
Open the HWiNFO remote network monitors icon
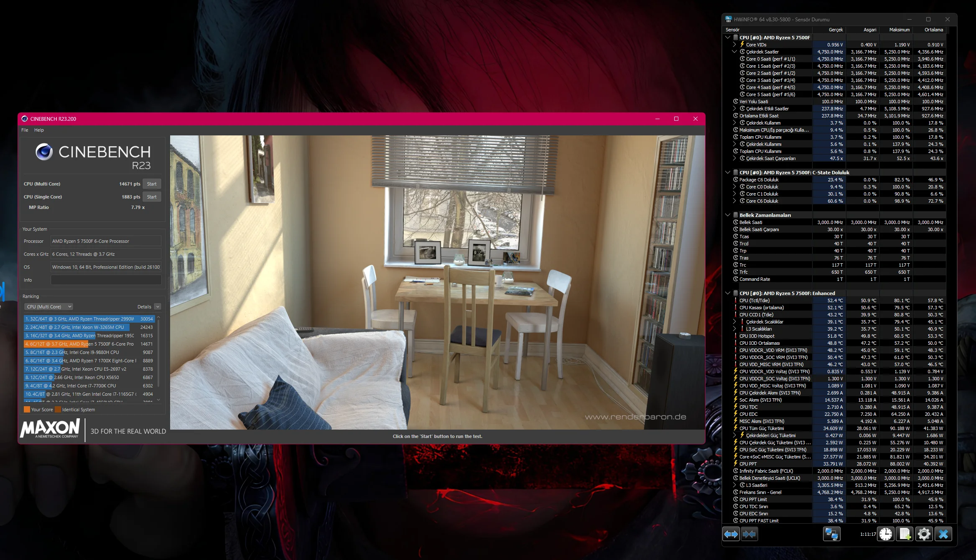click(x=831, y=534)
